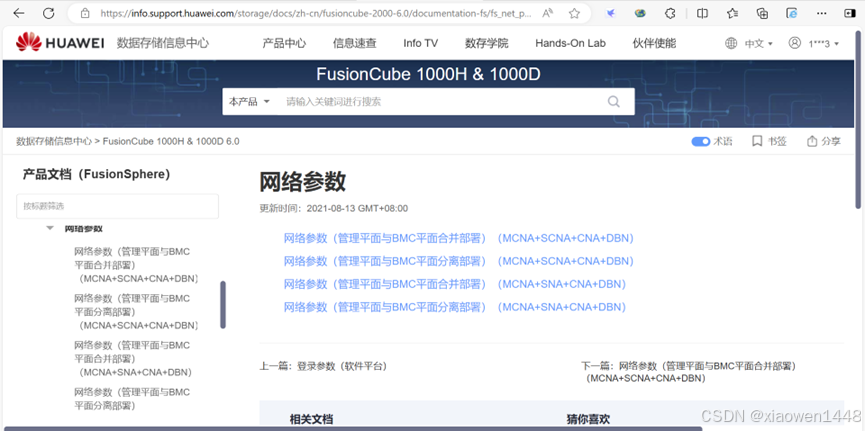Click the Huawei logo
This screenshot has width=865, height=431.
point(60,42)
